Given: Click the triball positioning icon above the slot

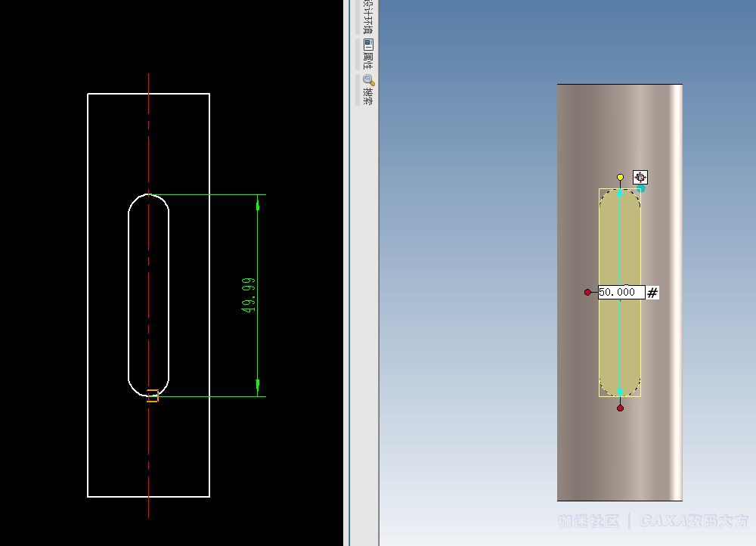Looking at the screenshot, I should [640, 177].
